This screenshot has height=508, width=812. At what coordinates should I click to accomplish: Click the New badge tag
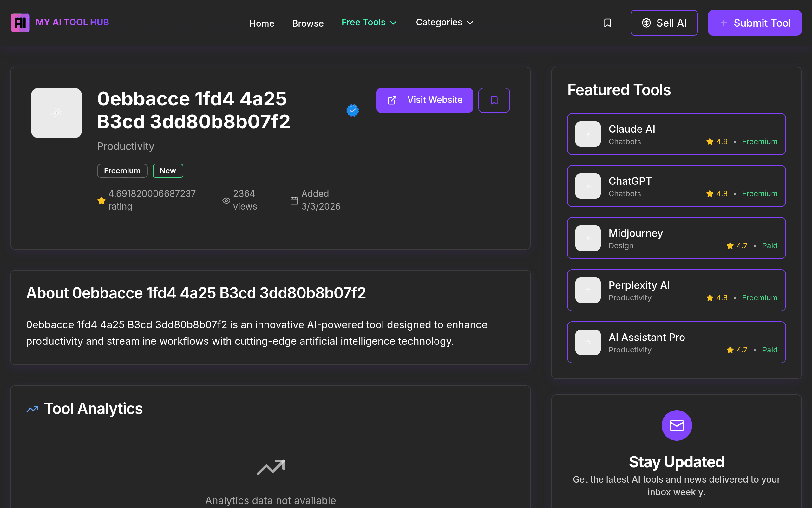(x=168, y=171)
